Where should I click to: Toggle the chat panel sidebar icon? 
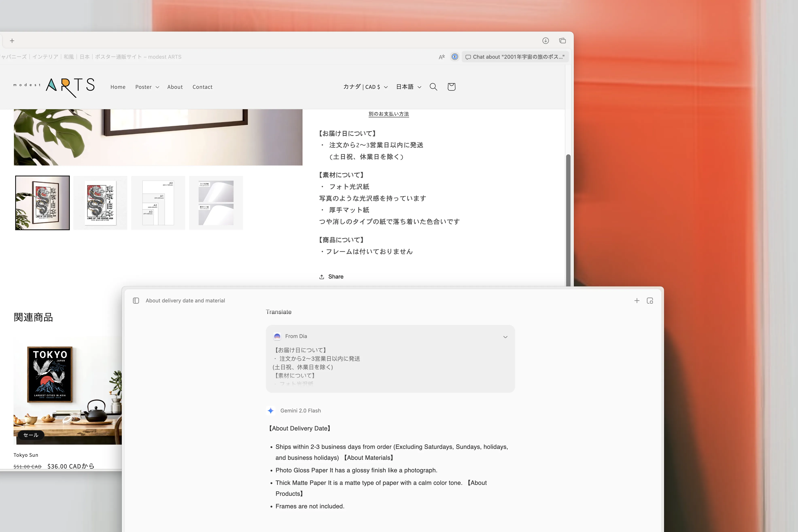136,301
